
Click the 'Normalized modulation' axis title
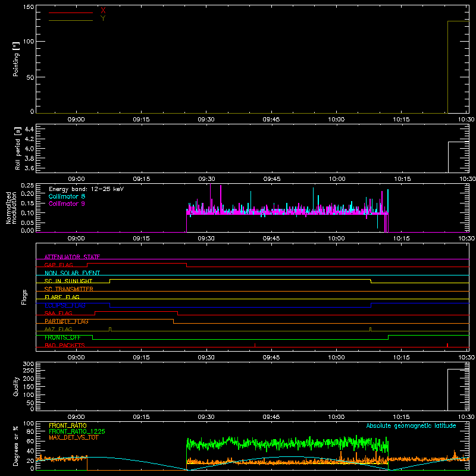(x=11, y=208)
